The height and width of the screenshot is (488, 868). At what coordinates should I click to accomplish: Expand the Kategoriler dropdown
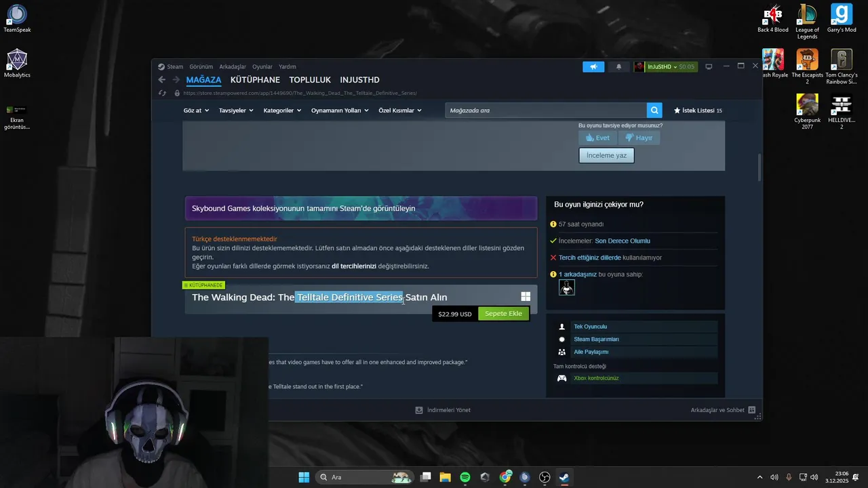coord(282,110)
